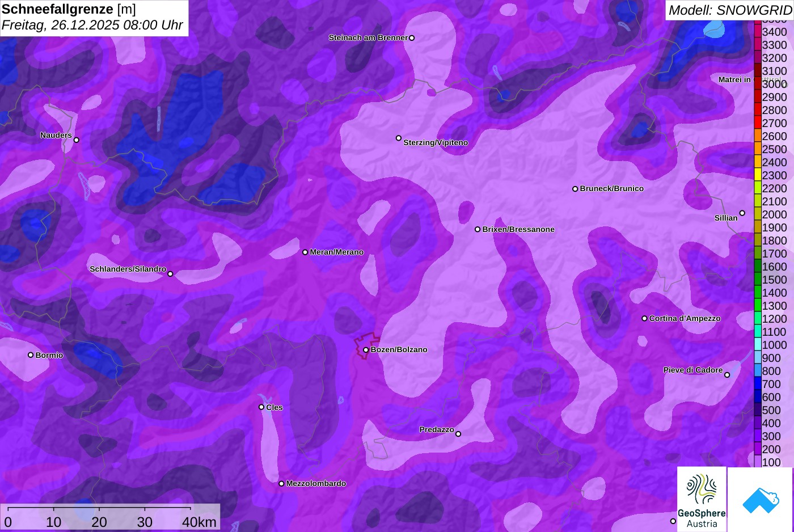Click the 1500 m green legend swatch
Image resolution: width=794 pixels, height=532 pixels.
pos(758,280)
